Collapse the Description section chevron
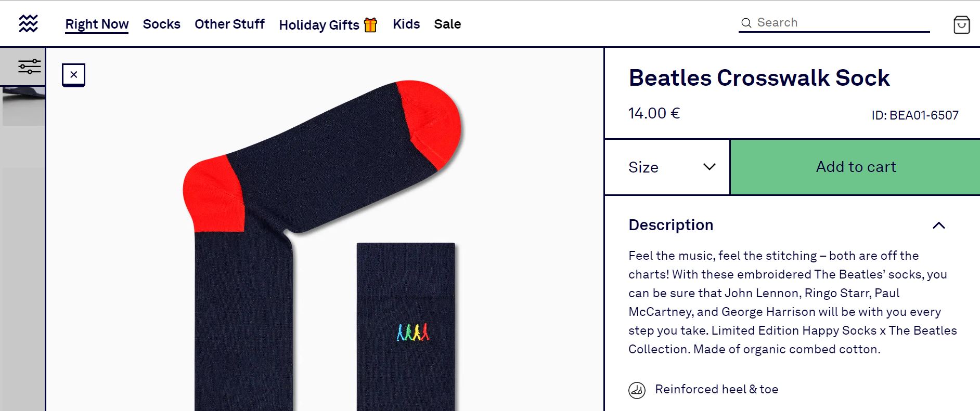The height and width of the screenshot is (411, 980). tap(938, 226)
